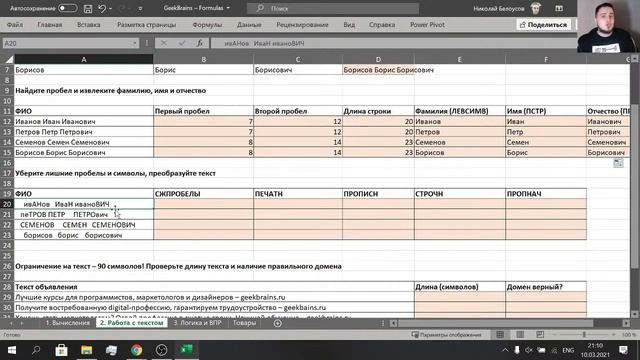
Task: Click the horizontal scrollbar left arrow
Action: pyautogui.click(x=393, y=323)
